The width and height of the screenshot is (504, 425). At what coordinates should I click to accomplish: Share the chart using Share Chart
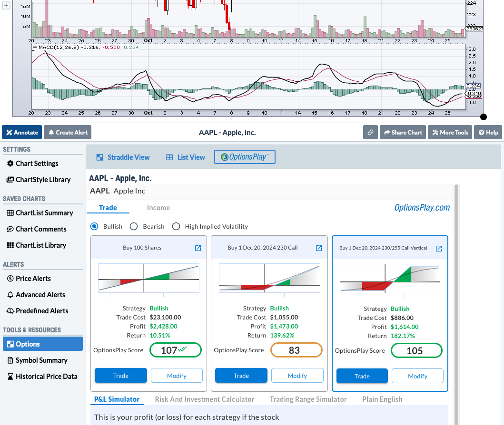[x=403, y=132]
